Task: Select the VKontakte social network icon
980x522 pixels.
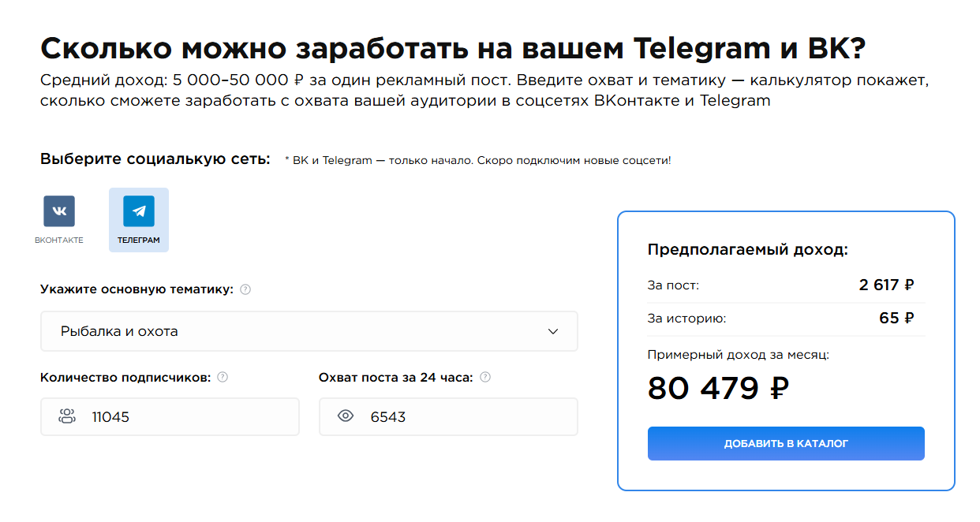Action: click(59, 211)
